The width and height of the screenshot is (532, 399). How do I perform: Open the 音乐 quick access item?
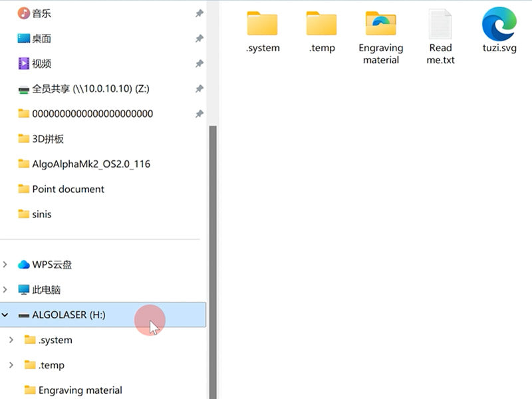[x=41, y=13]
